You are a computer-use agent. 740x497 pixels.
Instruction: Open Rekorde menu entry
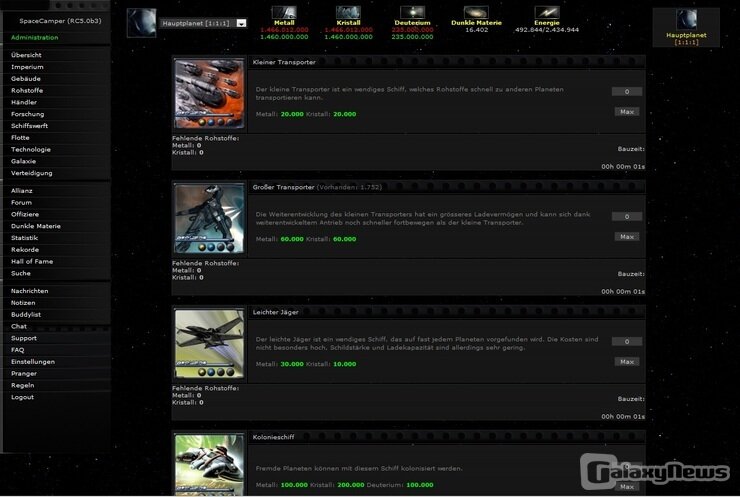coord(25,250)
